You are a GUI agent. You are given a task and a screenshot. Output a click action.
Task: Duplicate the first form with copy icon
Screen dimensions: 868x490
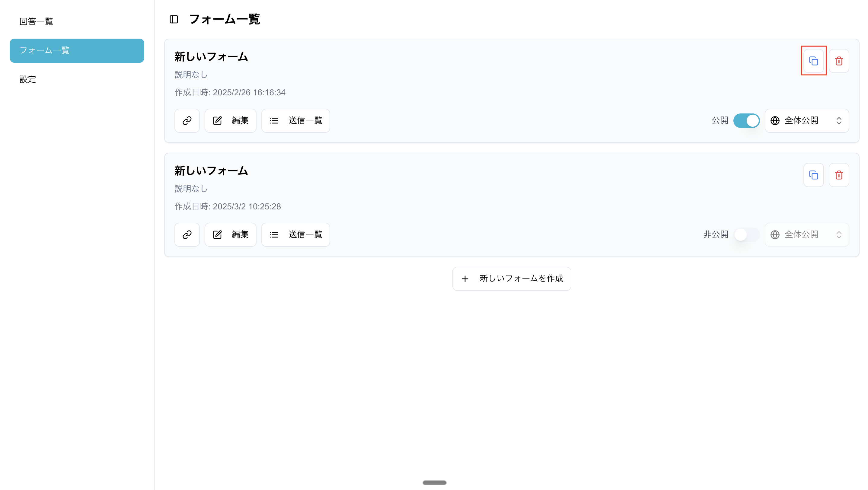pyautogui.click(x=813, y=61)
